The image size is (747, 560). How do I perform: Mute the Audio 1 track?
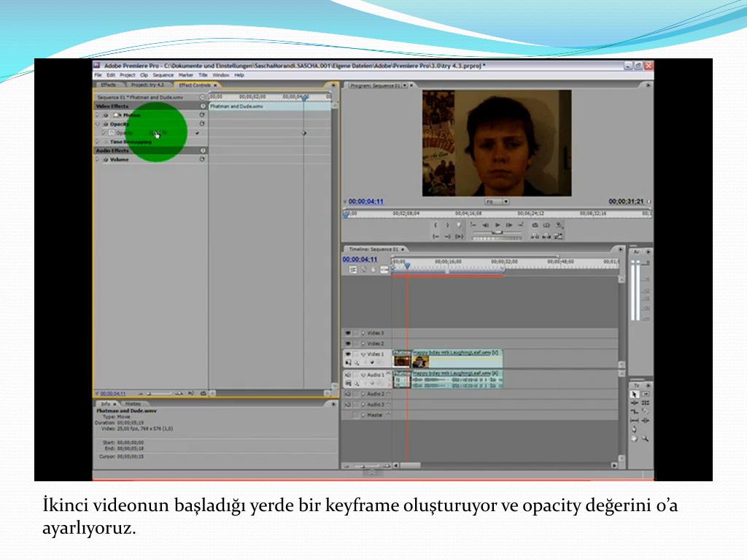[x=348, y=376]
